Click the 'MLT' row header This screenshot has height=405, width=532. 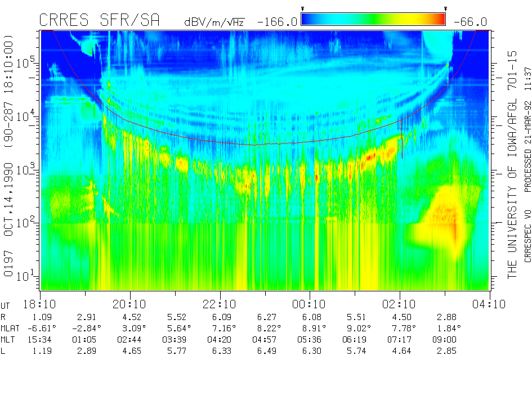tap(8, 340)
